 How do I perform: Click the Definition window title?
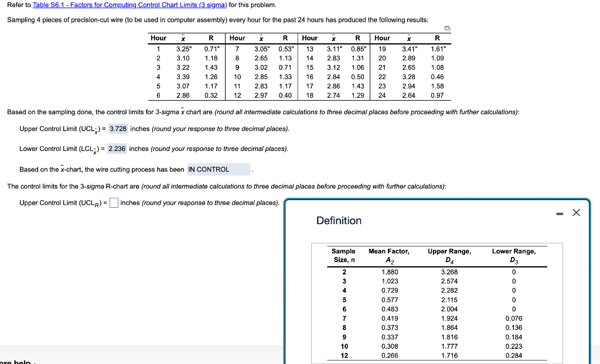click(339, 221)
